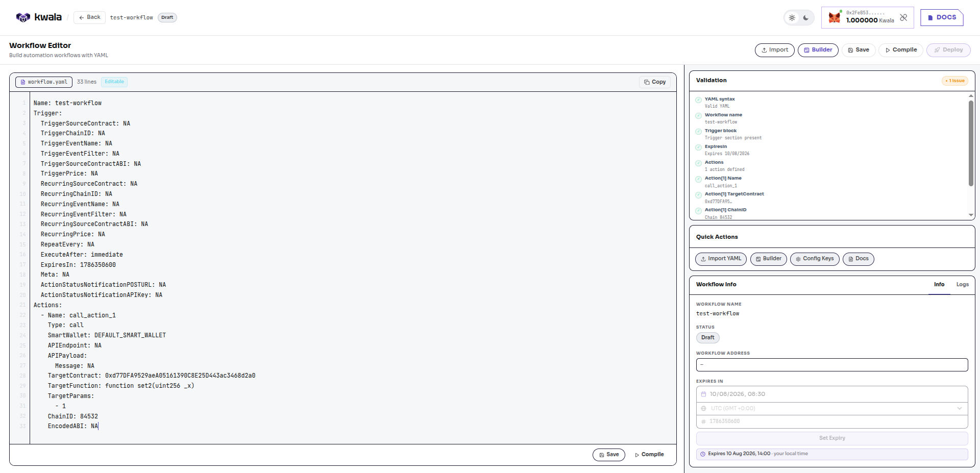
Task: Click the 'ExpiresIn: 1786350600' line
Action: point(78,265)
